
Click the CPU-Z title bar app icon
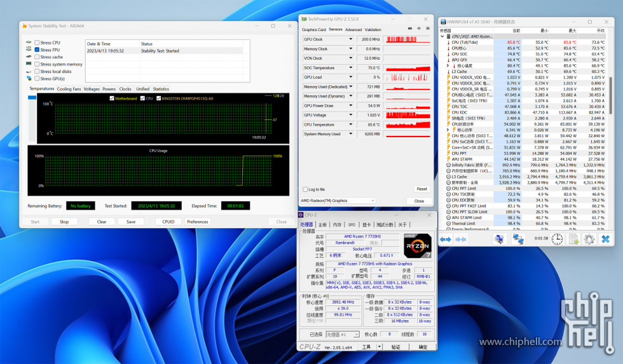click(x=301, y=215)
